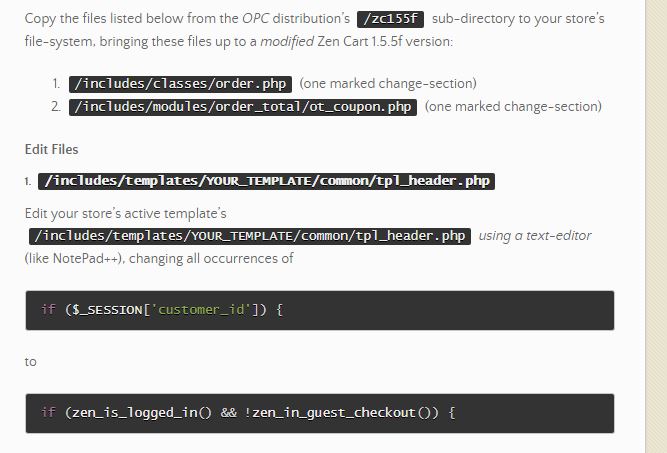The height and width of the screenshot is (453, 667).
Task: Click the /zc155f inline code label
Action: click(390, 19)
